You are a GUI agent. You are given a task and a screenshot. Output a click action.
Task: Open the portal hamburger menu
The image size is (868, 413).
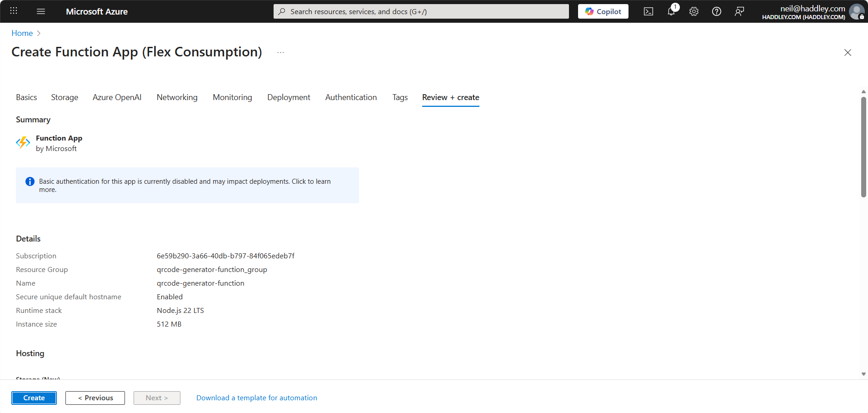pyautogui.click(x=40, y=11)
